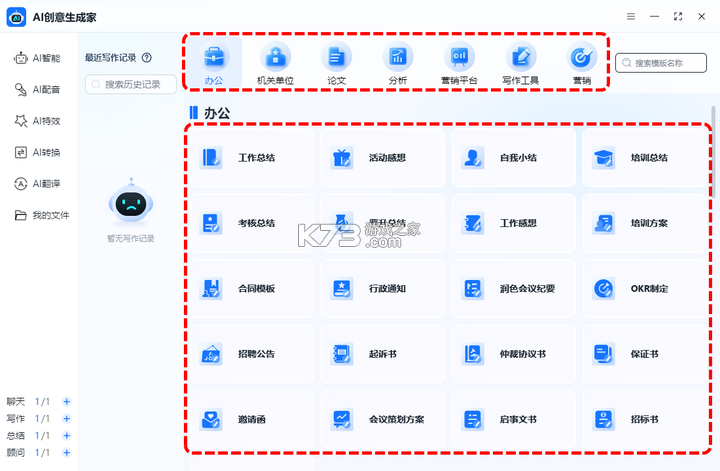Screen dimensions: 720x471
Task: Open the 论文 category tab
Action: click(337, 63)
